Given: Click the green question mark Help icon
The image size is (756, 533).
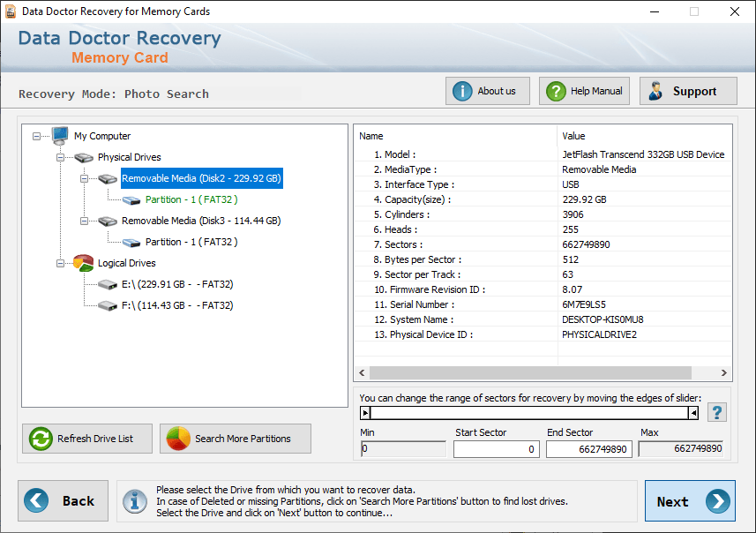Looking at the screenshot, I should pos(556,91).
